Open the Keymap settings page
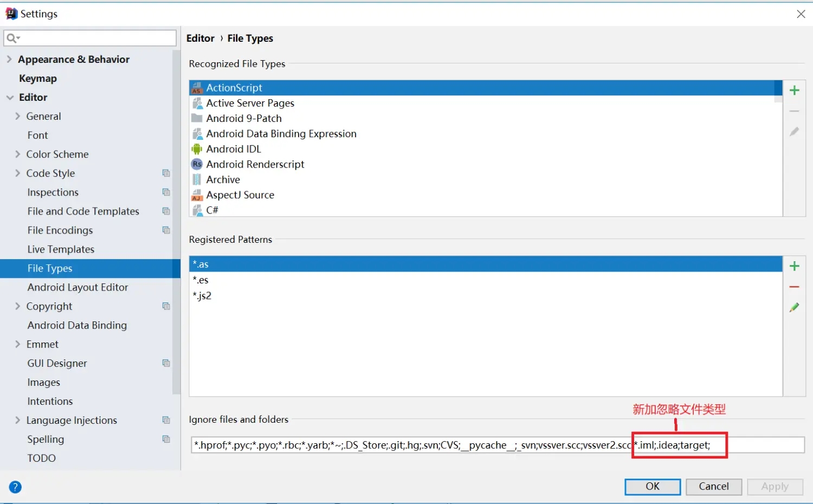 38,79
